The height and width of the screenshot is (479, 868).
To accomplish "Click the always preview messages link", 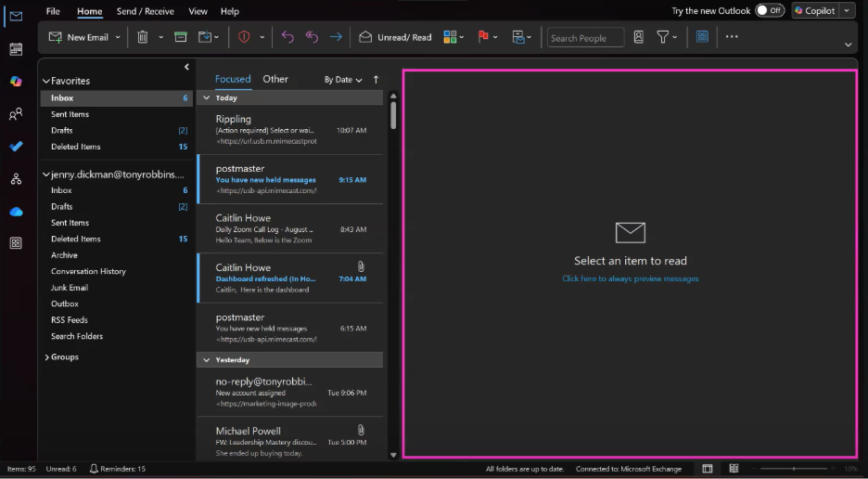I will 630,278.
